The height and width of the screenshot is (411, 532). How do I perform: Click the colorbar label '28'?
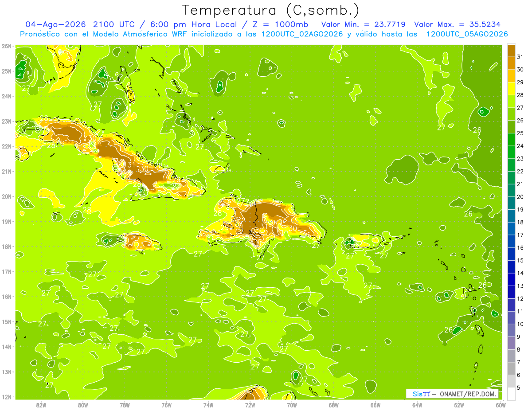[x=520, y=95]
